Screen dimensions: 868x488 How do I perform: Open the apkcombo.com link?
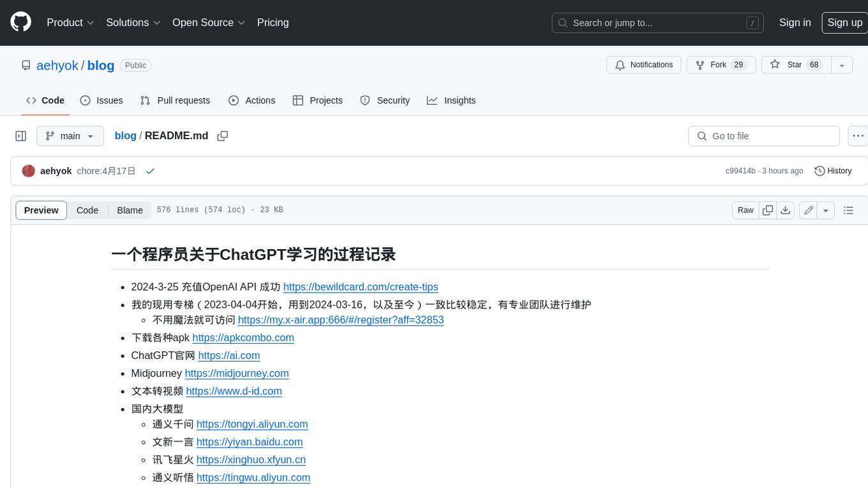243,338
